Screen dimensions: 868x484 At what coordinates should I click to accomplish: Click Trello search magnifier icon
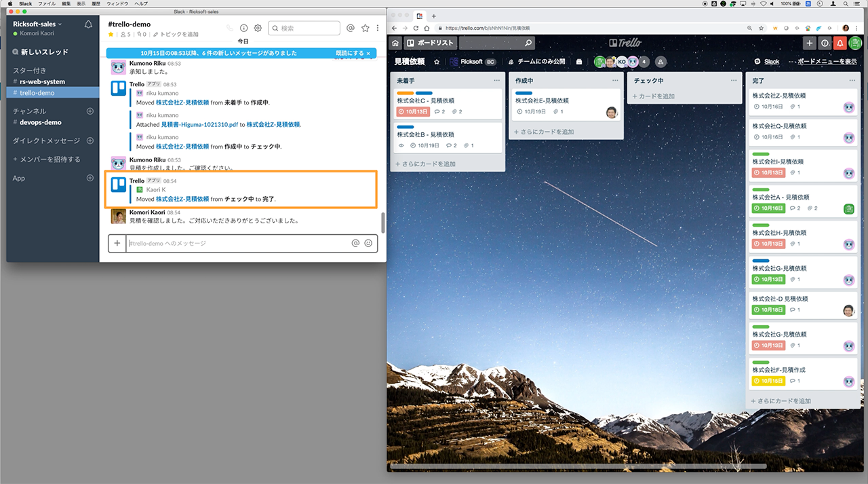coord(528,43)
